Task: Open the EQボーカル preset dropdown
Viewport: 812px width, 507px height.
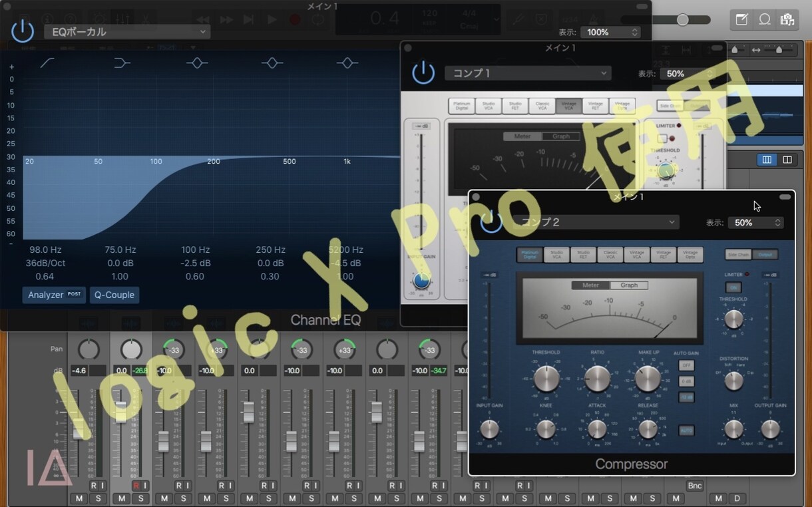Action: pyautogui.click(x=127, y=31)
